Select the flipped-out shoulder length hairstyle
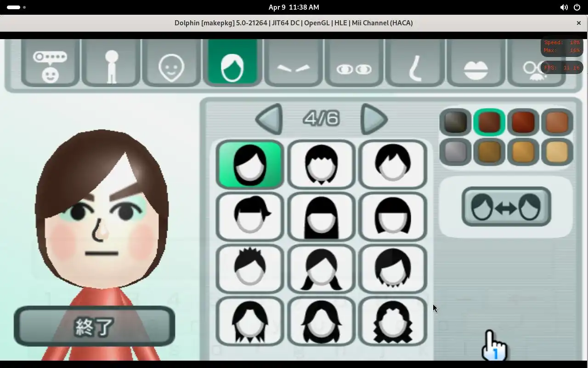The width and height of the screenshot is (588, 368). tap(321, 321)
